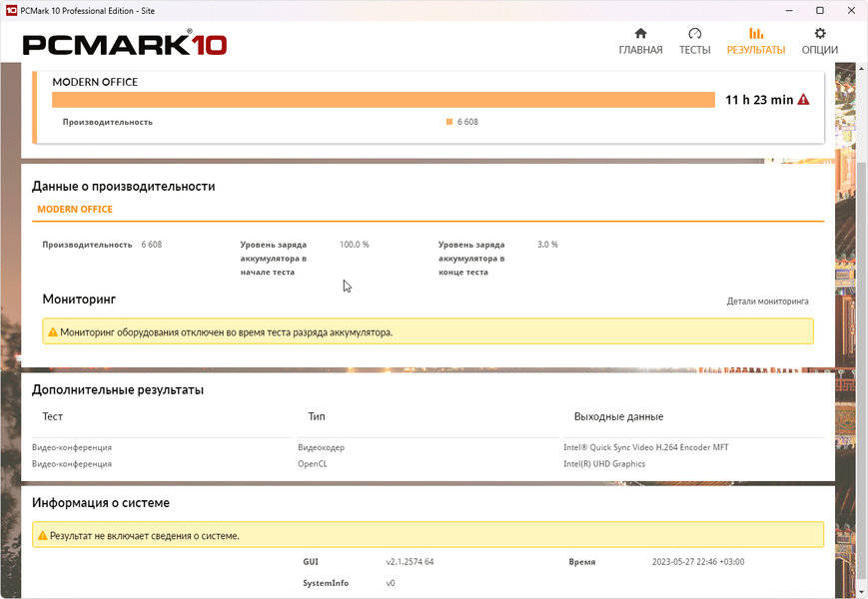Click the Производительность 6 608 value in data section
868x599 pixels.
[152, 245]
